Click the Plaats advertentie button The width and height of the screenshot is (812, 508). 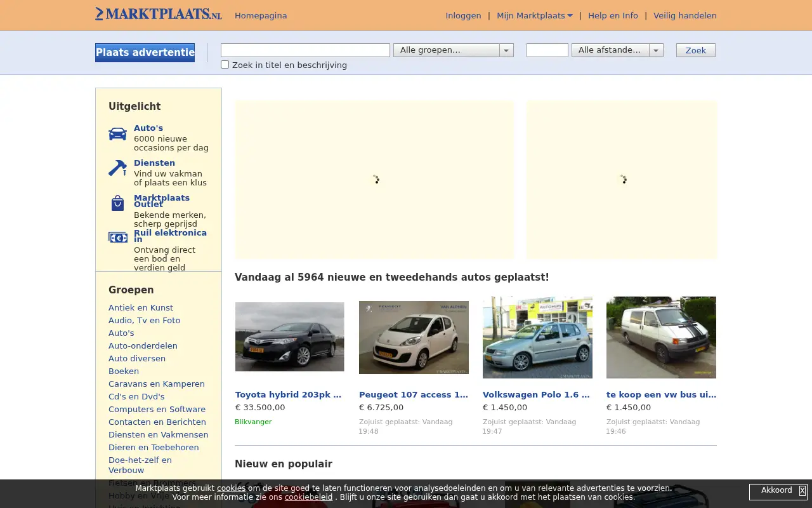[x=145, y=53]
